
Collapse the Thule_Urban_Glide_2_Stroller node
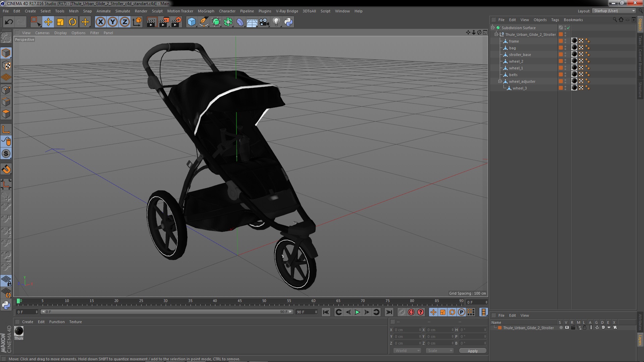(496, 34)
